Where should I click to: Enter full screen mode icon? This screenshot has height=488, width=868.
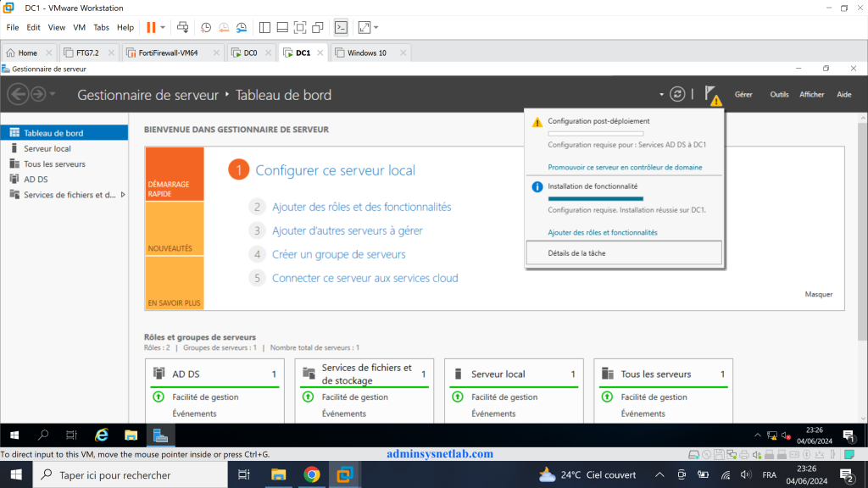pos(300,27)
